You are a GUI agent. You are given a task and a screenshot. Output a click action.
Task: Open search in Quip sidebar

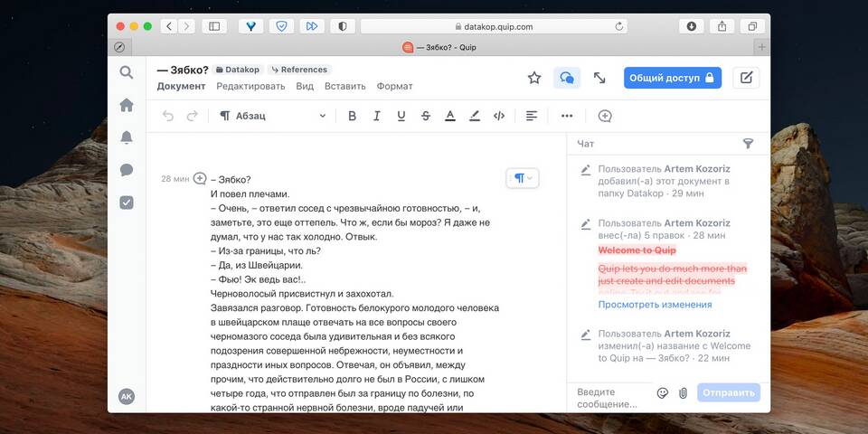pos(127,72)
